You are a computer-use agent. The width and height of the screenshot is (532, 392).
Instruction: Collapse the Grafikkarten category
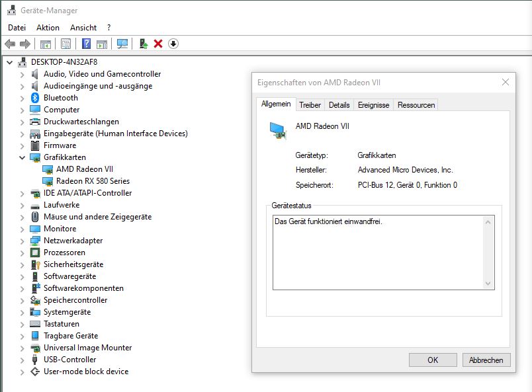pos(22,157)
